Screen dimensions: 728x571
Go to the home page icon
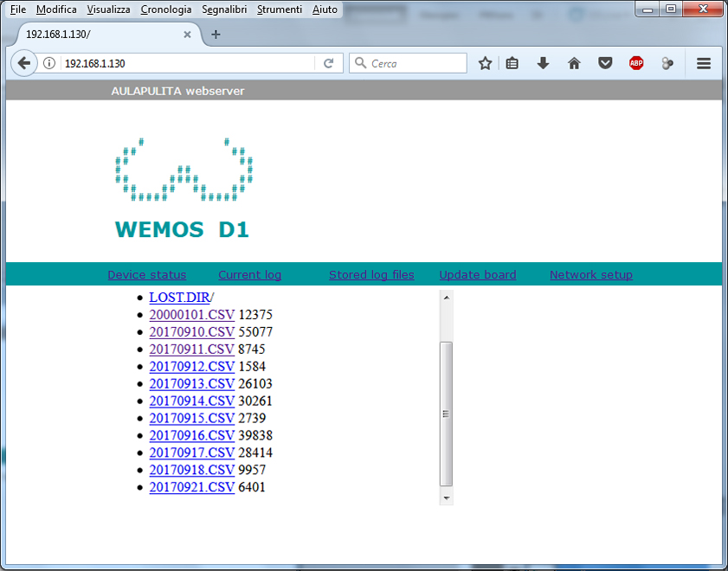(x=574, y=63)
